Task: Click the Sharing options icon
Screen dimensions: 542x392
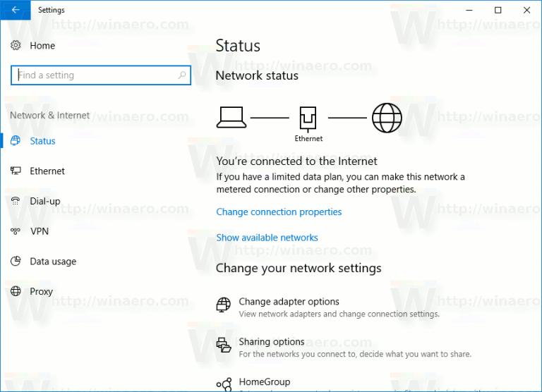Action: click(224, 345)
